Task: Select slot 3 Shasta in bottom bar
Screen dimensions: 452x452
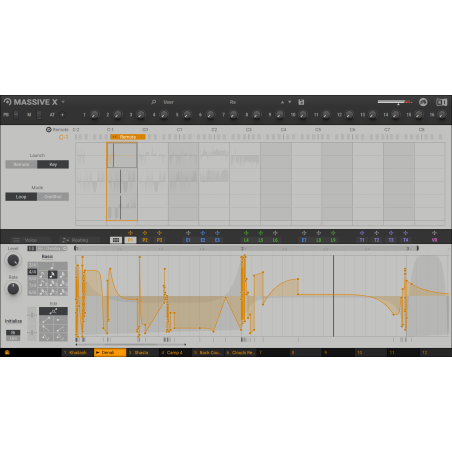Action: [x=143, y=352]
